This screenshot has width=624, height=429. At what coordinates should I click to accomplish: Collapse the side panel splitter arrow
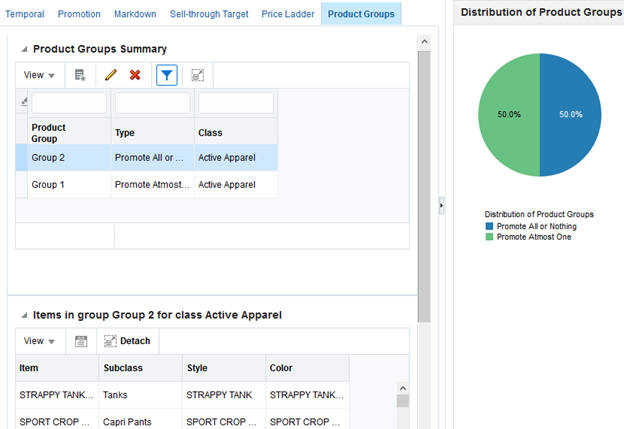click(441, 205)
